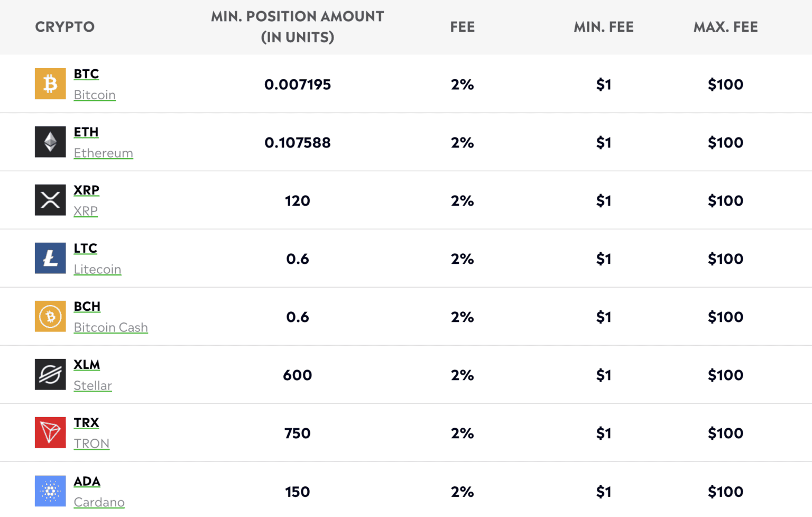Click the TRON TRX logo icon
This screenshot has height=517, width=812.
[x=50, y=432]
